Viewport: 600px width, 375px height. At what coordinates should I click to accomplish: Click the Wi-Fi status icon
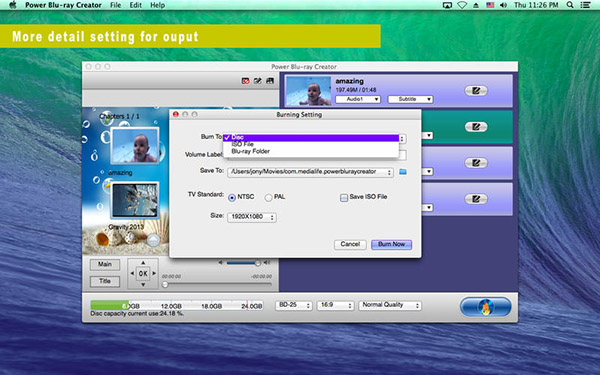click(x=462, y=5)
